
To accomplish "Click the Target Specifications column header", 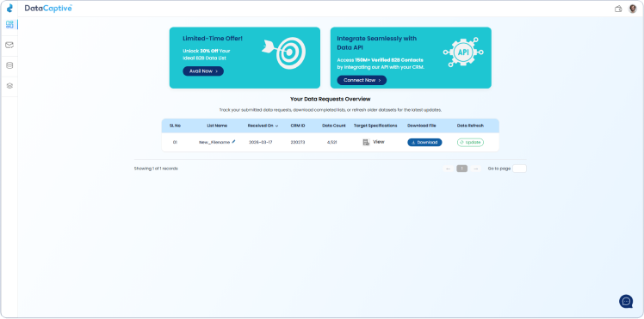I will [375, 126].
